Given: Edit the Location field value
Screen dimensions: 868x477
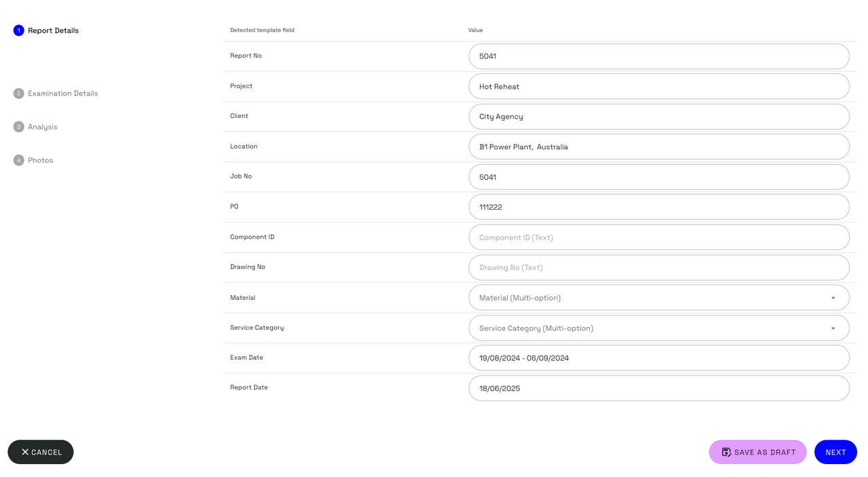Looking at the screenshot, I should [658, 147].
